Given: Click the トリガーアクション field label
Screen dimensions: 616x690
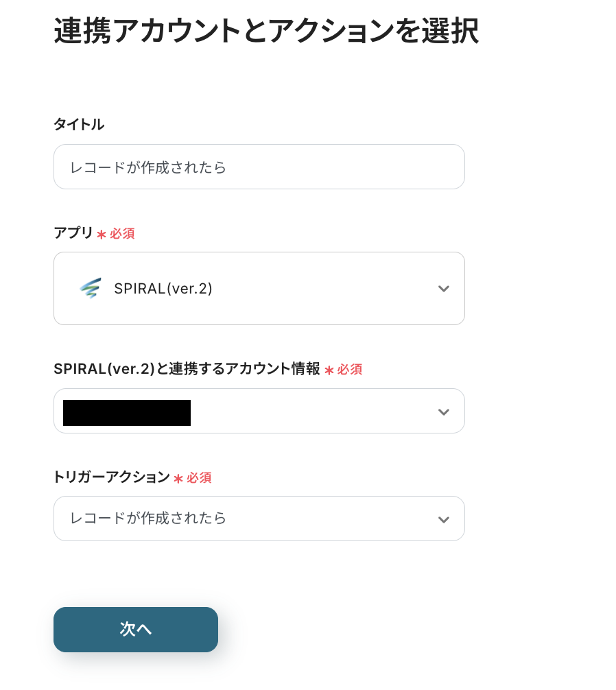Looking at the screenshot, I should [111, 477].
